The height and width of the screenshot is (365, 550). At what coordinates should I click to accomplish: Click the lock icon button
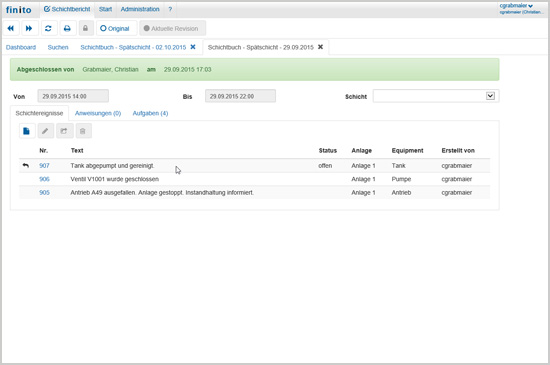tap(85, 28)
